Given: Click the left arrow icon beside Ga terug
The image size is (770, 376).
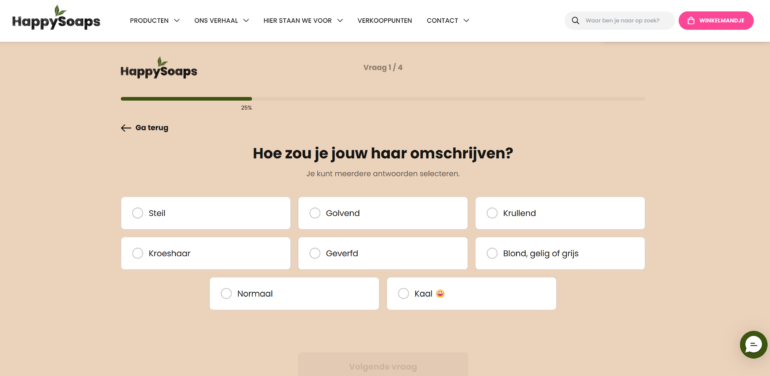Looking at the screenshot, I should coord(126,128).
